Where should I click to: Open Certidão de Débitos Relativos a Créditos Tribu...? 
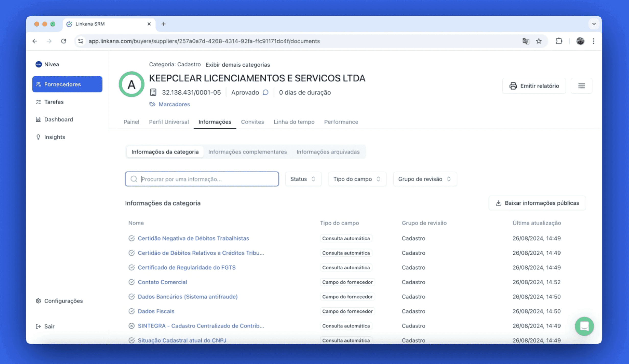[201, 253]
